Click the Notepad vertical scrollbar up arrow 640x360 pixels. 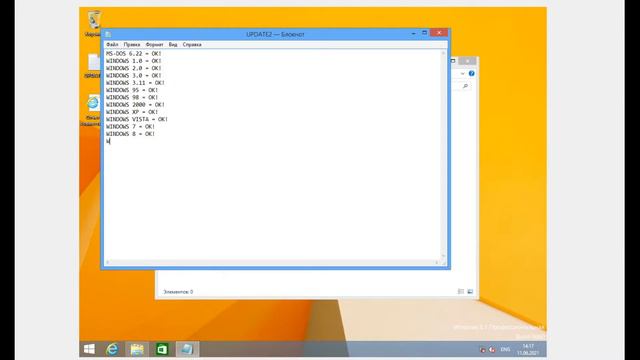444,53
